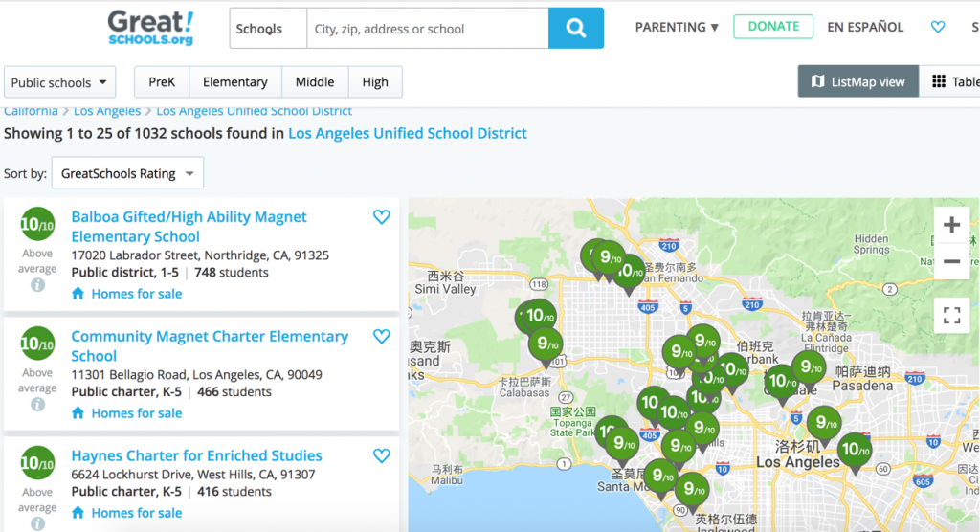Zoom in the map with plus
This screenshot has width=980, height=532.
[951, 225]
